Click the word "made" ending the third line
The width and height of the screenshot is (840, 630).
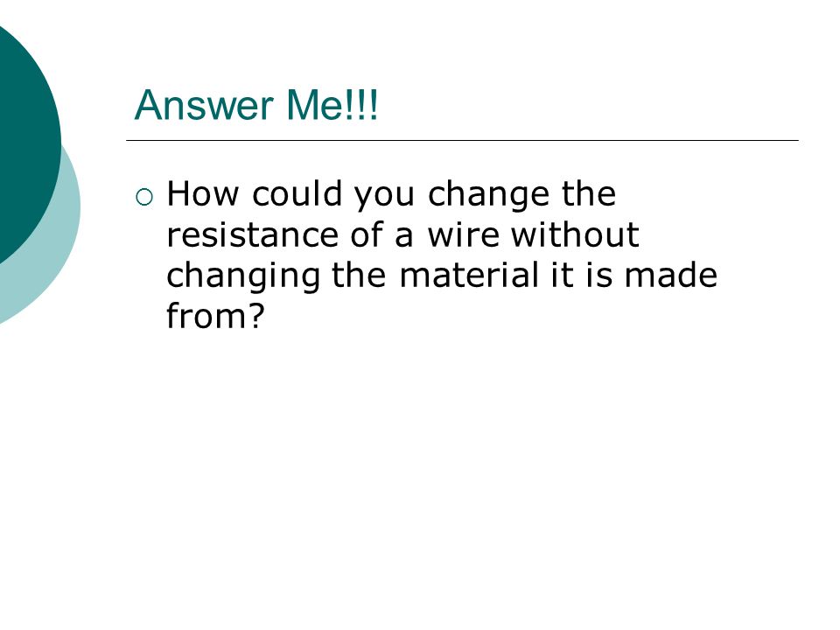(671, 275)
